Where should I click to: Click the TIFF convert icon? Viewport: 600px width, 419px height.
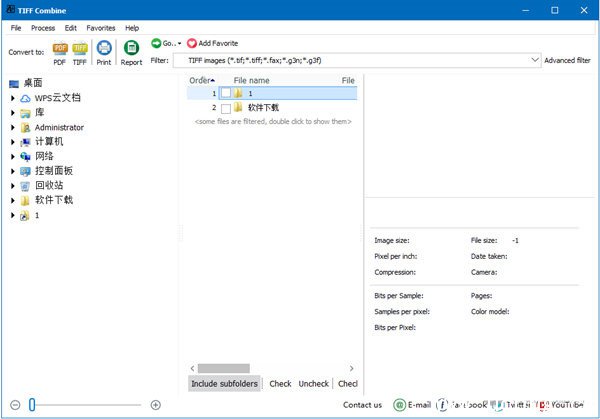[80, 48]
